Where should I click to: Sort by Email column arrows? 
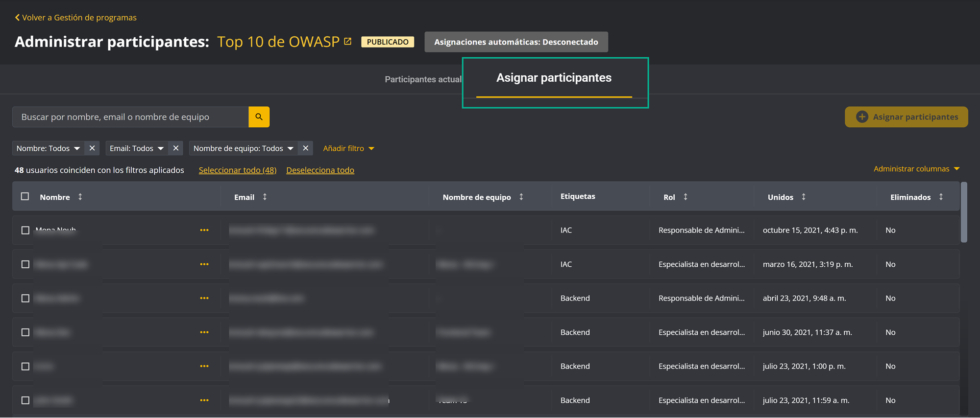point(265,197)
